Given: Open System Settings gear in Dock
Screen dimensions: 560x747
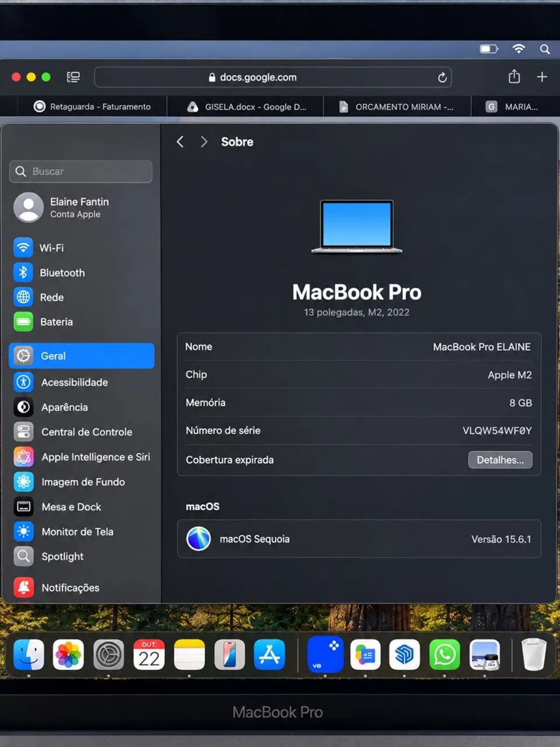Looking at the screenshot, I should (108, 654).
